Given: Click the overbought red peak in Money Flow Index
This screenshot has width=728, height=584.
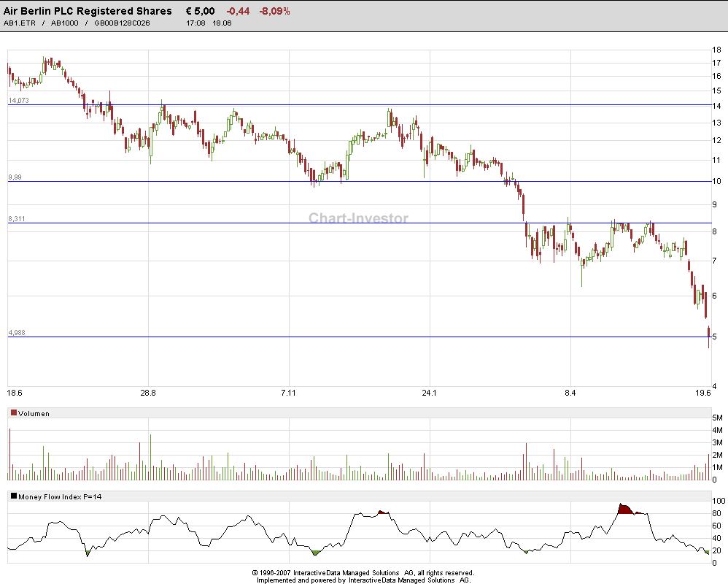Looking at the screenshot, I should (625, 509).
